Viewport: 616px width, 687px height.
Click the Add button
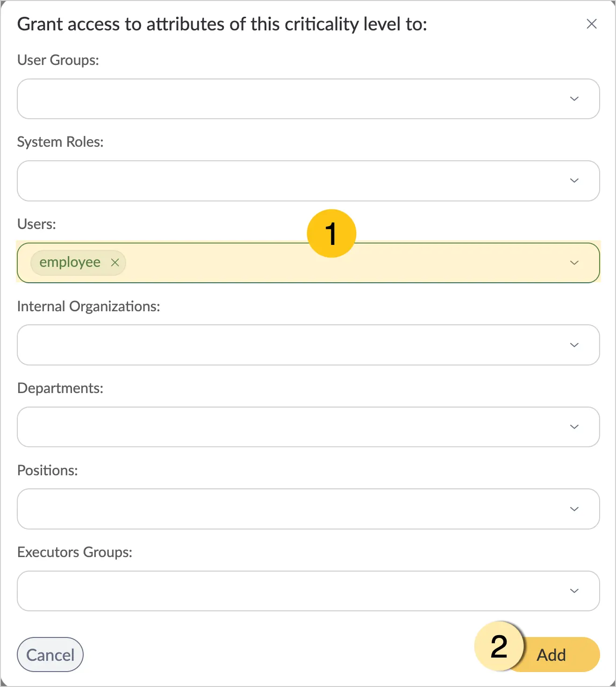(x=552, y=654)
